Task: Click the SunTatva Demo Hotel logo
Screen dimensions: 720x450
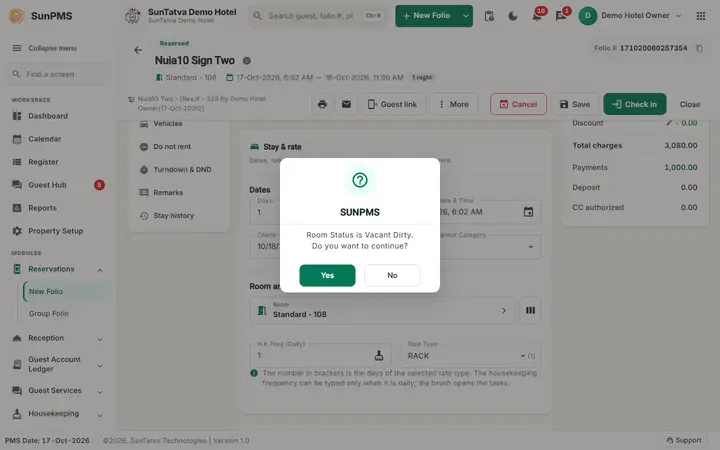Action: 133,16
